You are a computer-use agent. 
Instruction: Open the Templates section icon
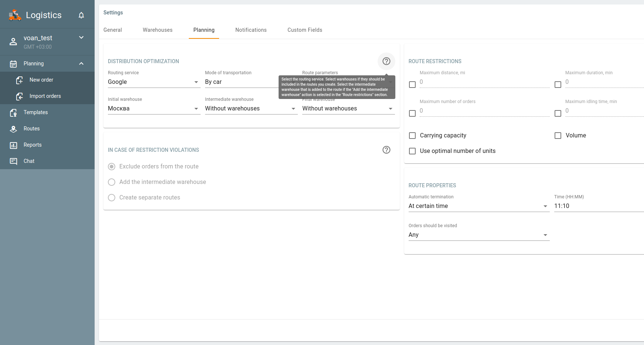click(x=13, y=113)
